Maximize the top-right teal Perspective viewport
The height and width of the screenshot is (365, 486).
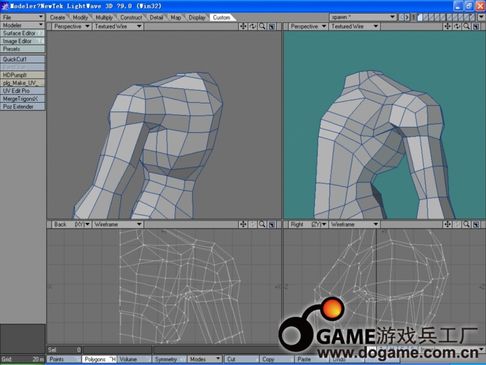click(x=476, y=26)
